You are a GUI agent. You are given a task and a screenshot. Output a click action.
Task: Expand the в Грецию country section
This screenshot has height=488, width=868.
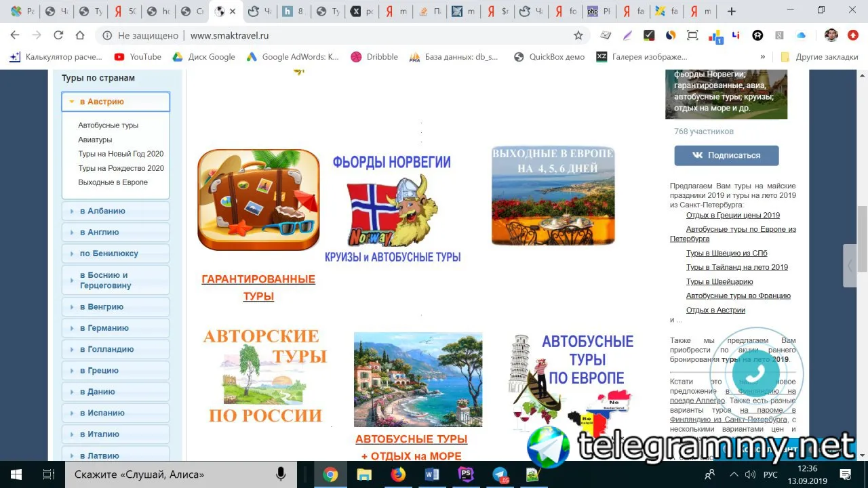tap(116, 371)
